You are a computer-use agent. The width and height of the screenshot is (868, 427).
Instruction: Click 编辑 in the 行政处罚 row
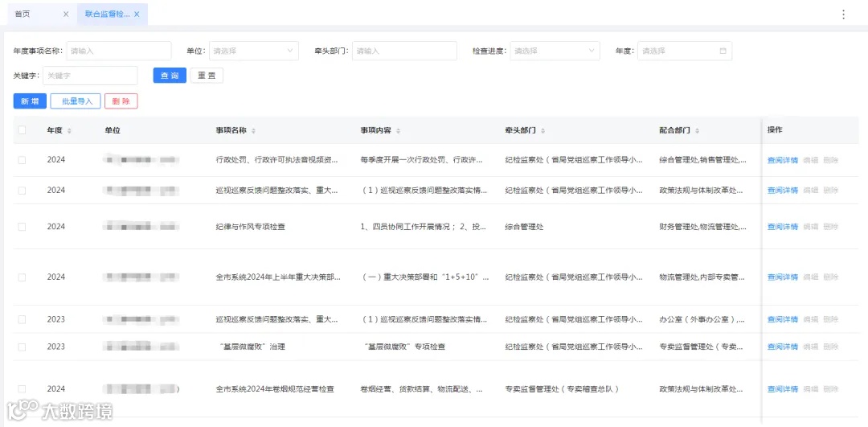(810, 160)
